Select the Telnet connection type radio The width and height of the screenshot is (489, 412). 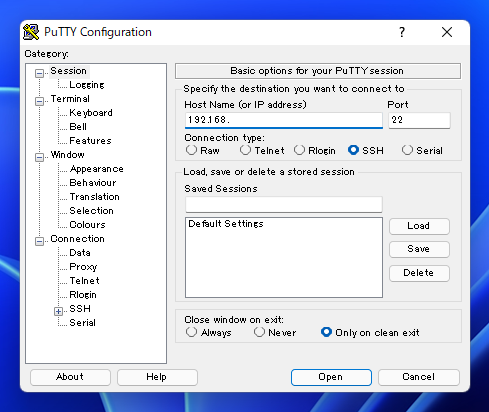pos(245,150)
